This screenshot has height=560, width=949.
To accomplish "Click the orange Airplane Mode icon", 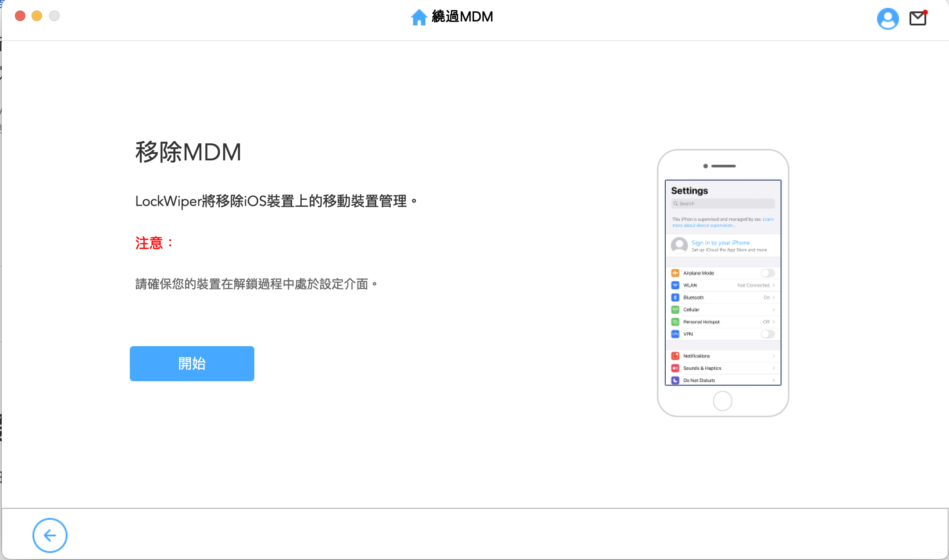I will [x=675, y=273].
